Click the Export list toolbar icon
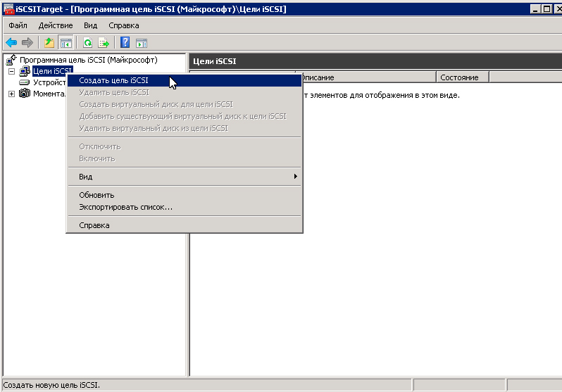562x392 pixels. click(x=104, y=43)
